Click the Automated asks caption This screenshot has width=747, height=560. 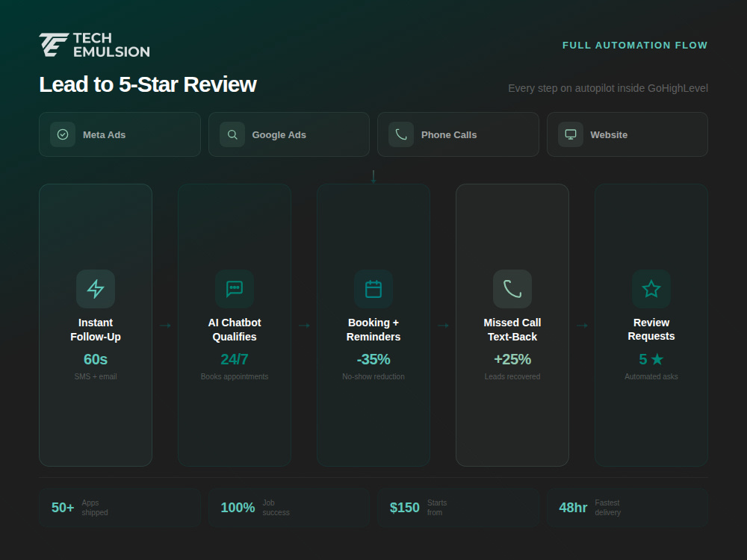(x=651, y=376)
